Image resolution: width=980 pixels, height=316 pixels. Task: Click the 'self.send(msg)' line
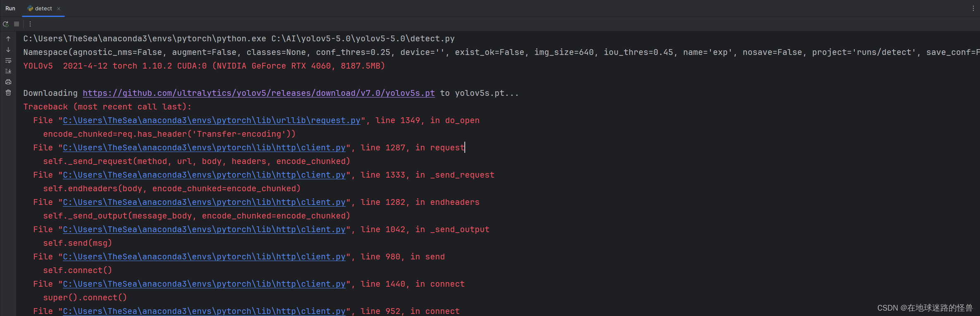78,243
